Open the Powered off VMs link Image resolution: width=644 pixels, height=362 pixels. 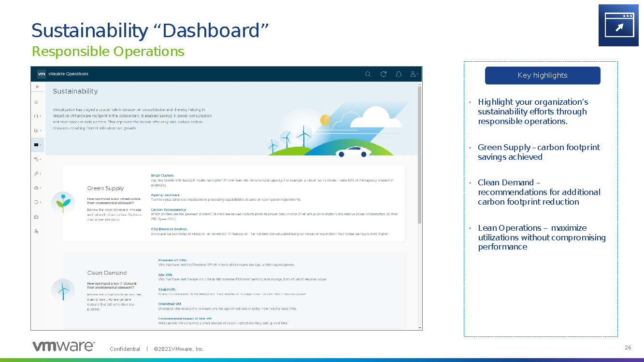172,260
